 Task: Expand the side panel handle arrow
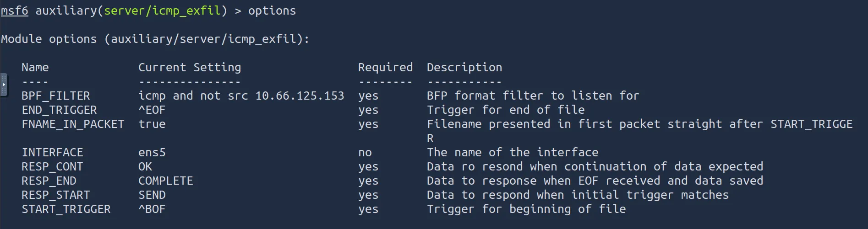click(x=4, y=85)
